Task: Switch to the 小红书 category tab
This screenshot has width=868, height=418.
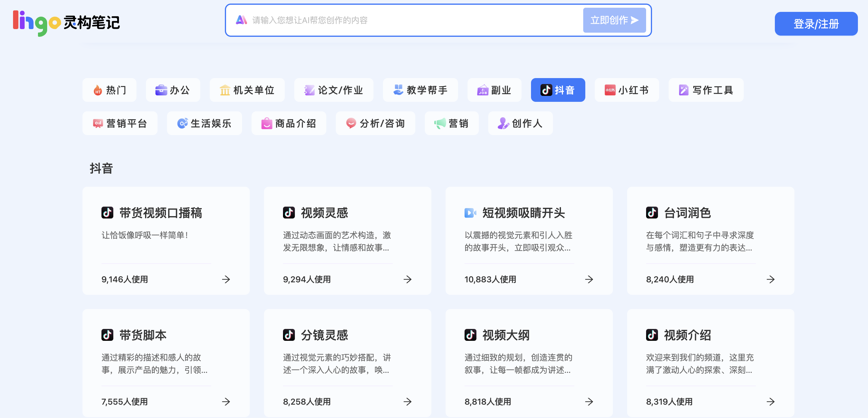Action: (x=627, y=90)
